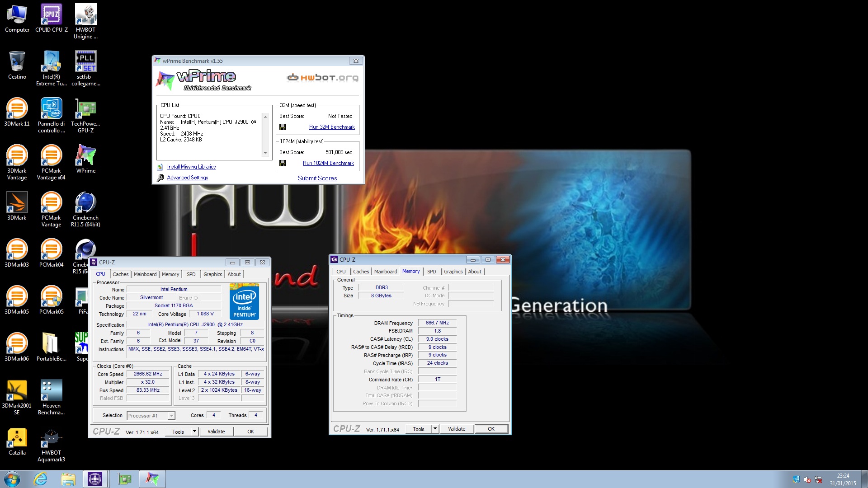868x488 pixels.
Task: Open CPUID CPU-Z desktop shortcut
Action: 52,18
